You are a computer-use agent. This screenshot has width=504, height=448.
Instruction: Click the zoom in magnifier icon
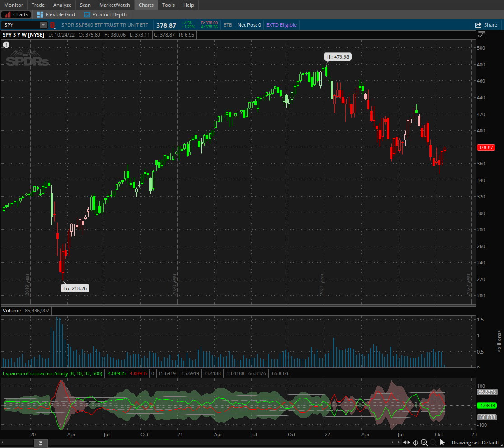pos(424,443)
